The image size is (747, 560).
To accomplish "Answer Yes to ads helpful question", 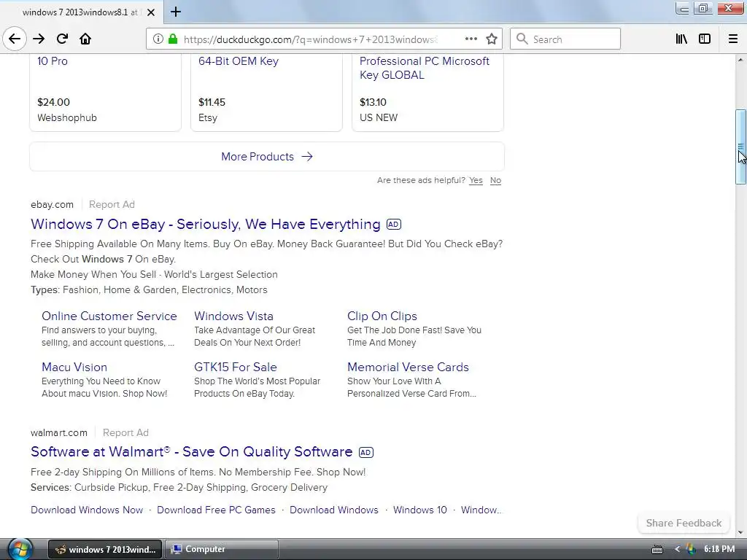I will coord(476,181).
